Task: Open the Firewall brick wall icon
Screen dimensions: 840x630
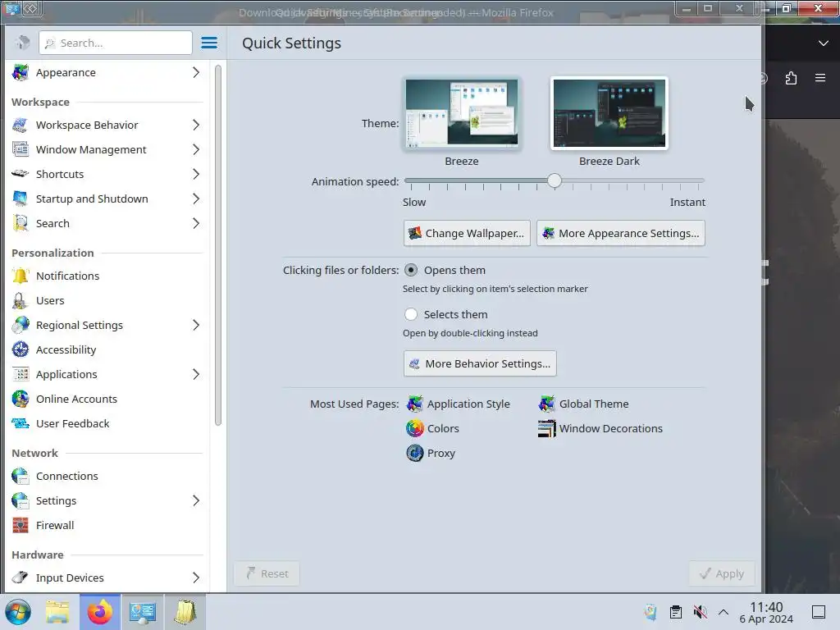Action: (21, 526)
